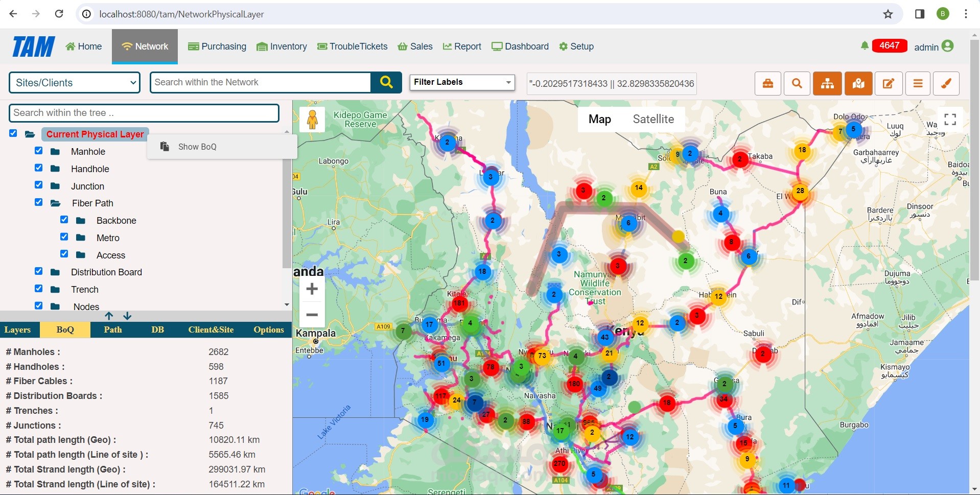The image size is (980, 495).
Task: Open the toolbox icon in the right toolbar
Action: (768, 83)
